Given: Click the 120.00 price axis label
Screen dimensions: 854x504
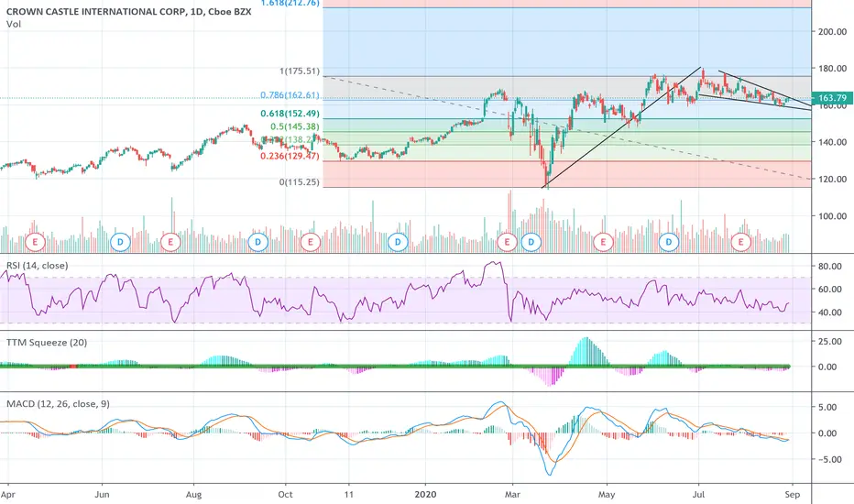Looking at the screenshot, I should tap(832, 180).
